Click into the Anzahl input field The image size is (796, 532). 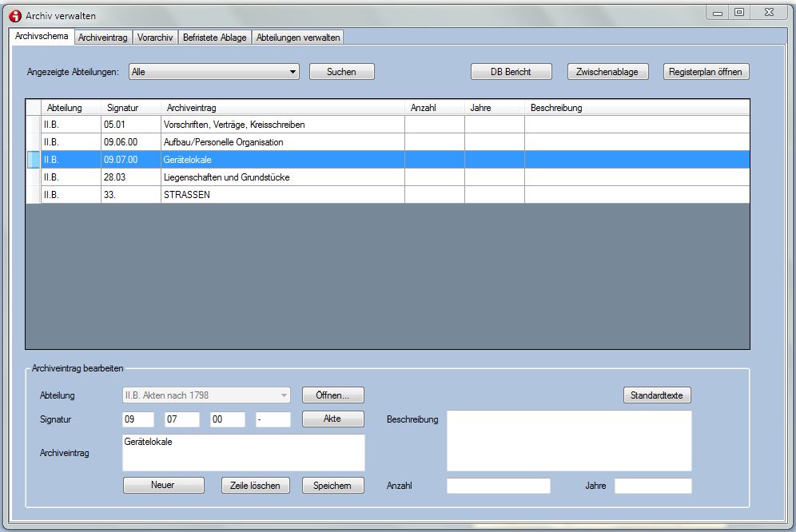pyautogui.click(x=498, y=486)
